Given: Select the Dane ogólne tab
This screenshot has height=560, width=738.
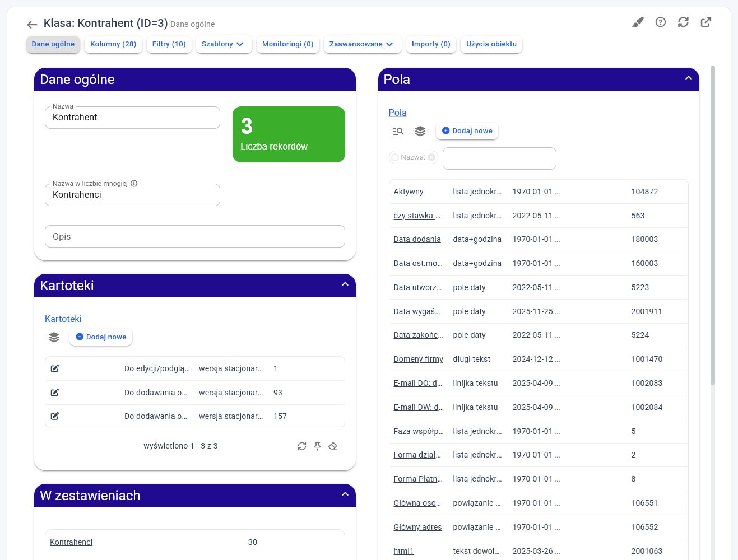Looking at the screenshot, I should (x=53, y=44).
